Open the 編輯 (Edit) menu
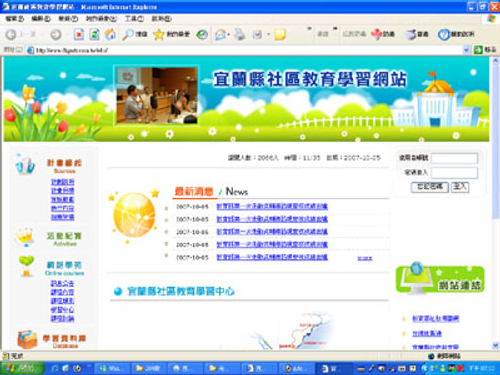Viewport: 500px width, 375px height. tap(41, 19)
